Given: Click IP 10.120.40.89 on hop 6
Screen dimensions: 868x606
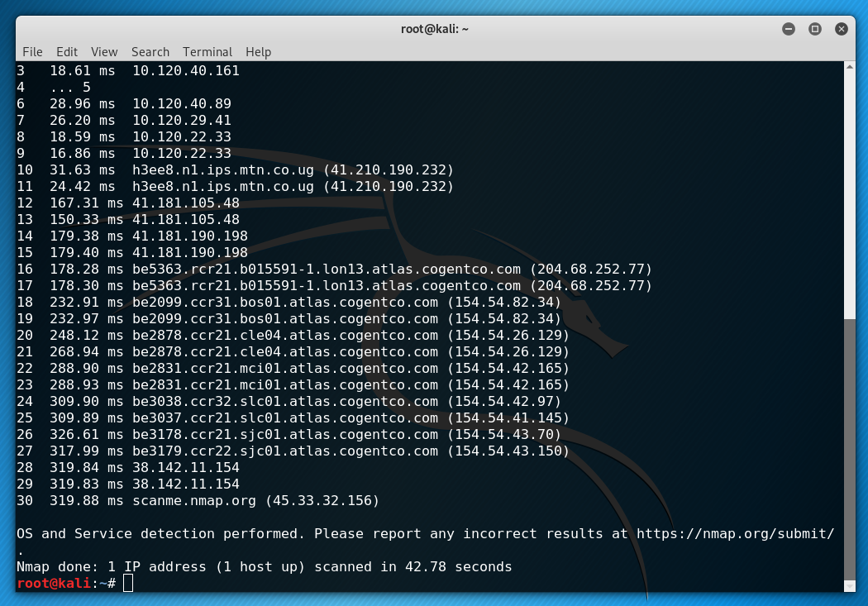Looking at the screenshot, I should pyautogui.click(x=182, y=104).
